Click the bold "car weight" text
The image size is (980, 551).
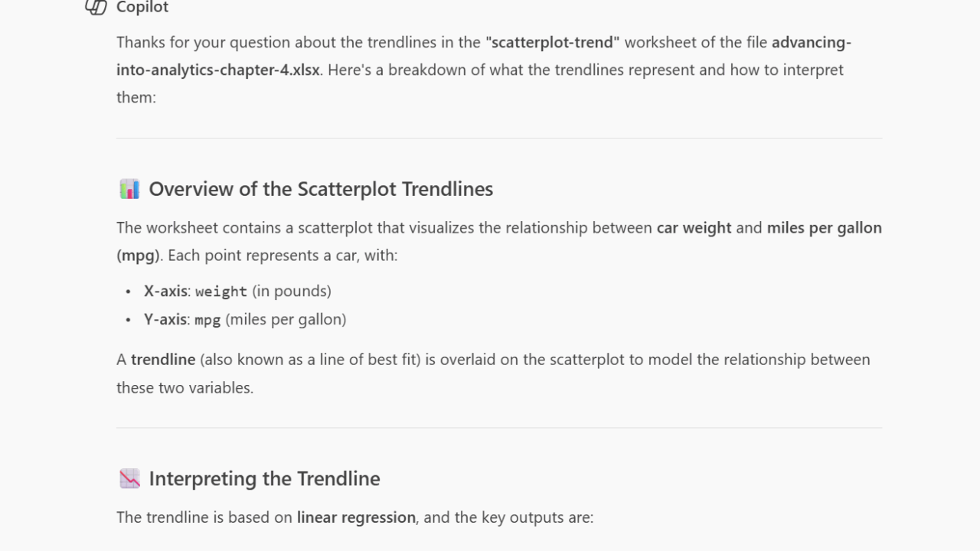pos(694,228)
